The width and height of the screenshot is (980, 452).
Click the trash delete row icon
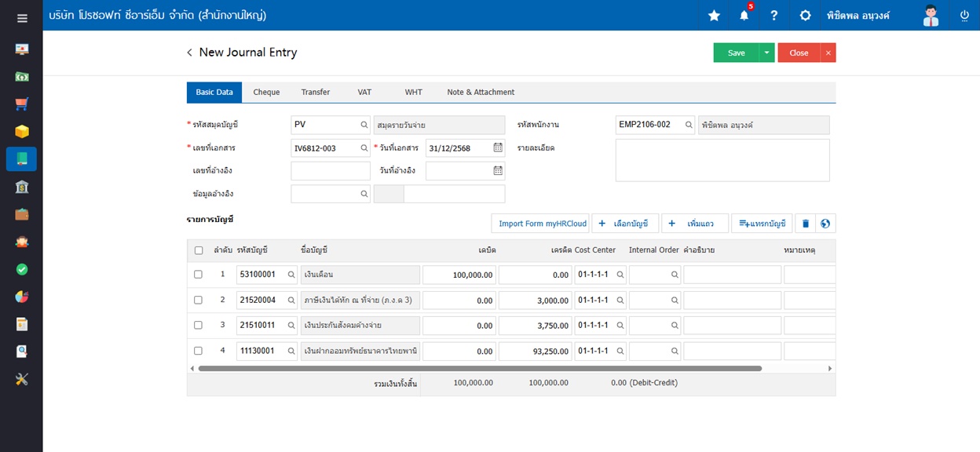[805, 224]
